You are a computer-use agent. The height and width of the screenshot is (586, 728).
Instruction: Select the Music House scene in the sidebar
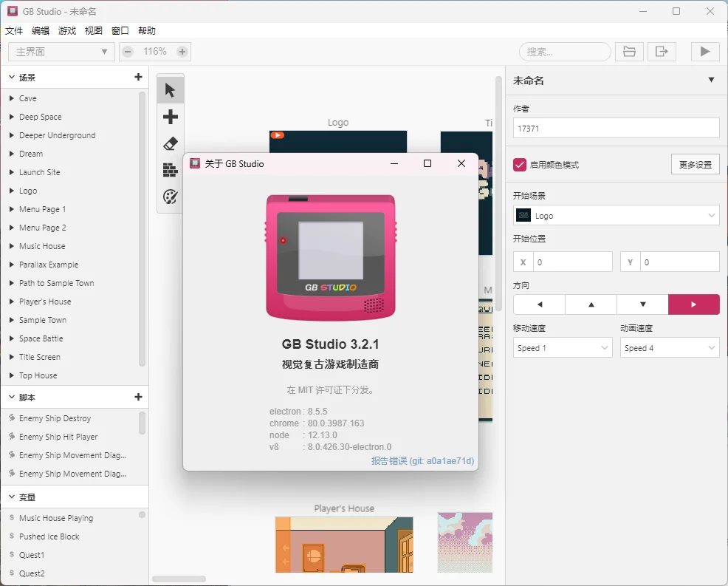42,246
